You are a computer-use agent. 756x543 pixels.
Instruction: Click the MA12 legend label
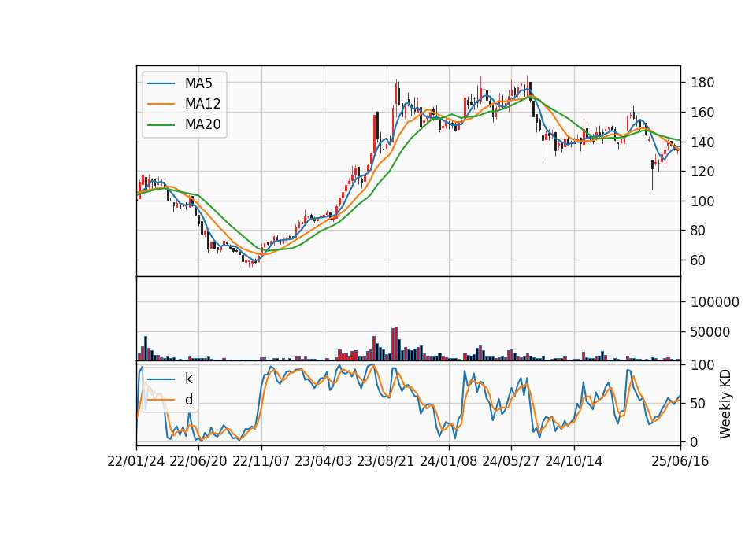[202, 104]
